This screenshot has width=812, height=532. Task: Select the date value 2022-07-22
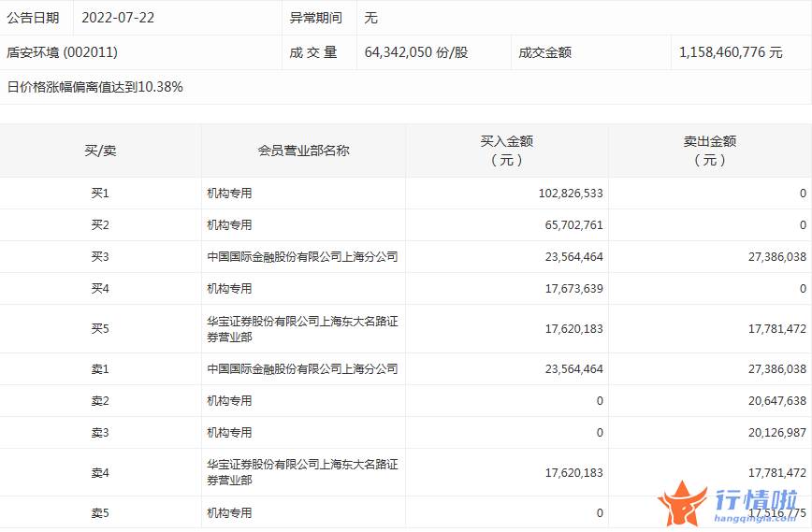[x=118, y=18]
